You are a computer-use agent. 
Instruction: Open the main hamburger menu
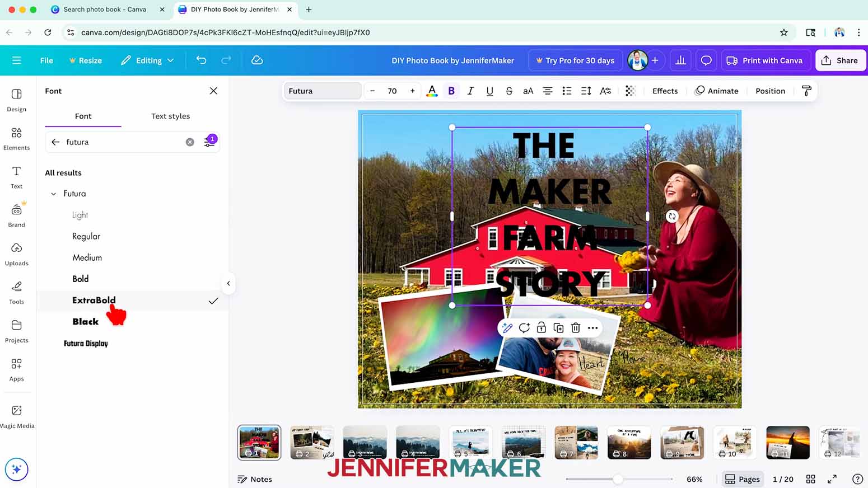(x=17, y=60)
